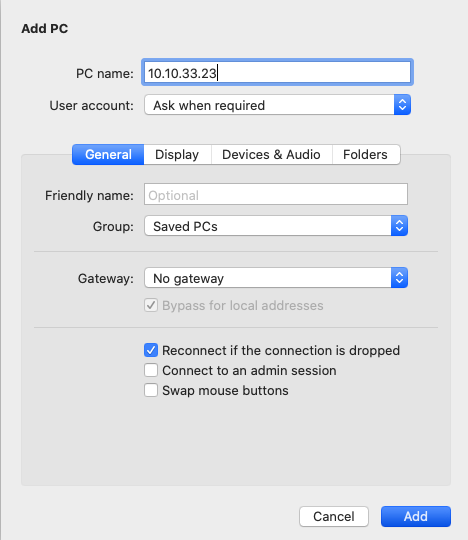The width and height of the screenshot is (468, 540).
Task: Click the Bypass for local addresses checkbox
Action: (x=151, y=305)
